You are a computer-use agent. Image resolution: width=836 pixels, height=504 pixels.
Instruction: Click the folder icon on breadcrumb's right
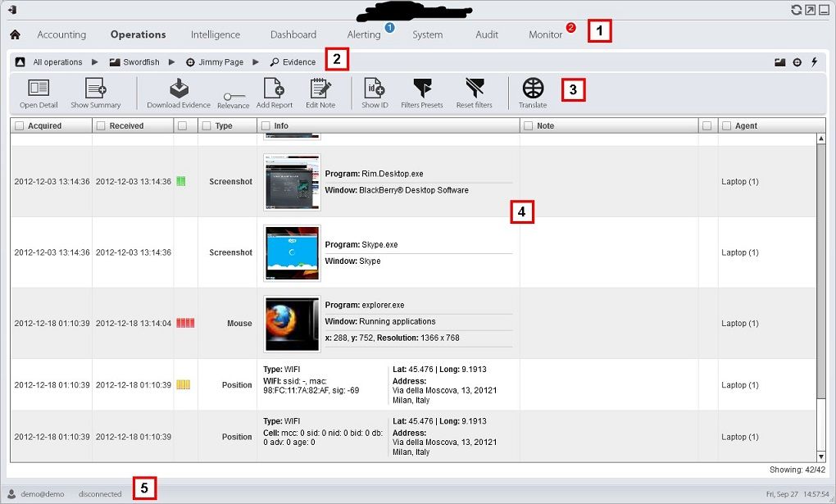coord(780,62)
